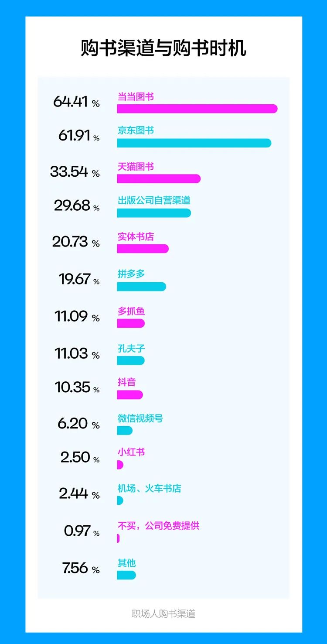Viewport: 327px width, 644px height.
Task: Select the 当当图书 label
Action: (136, 97)
